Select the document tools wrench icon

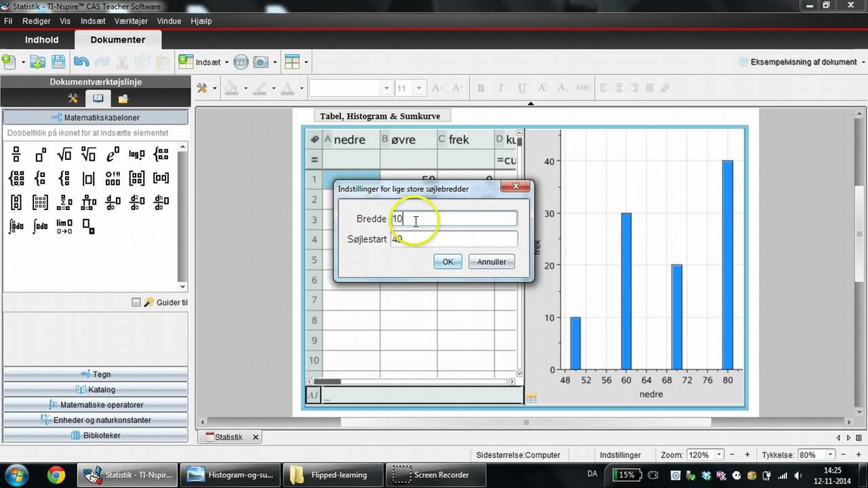click(73, 98)
